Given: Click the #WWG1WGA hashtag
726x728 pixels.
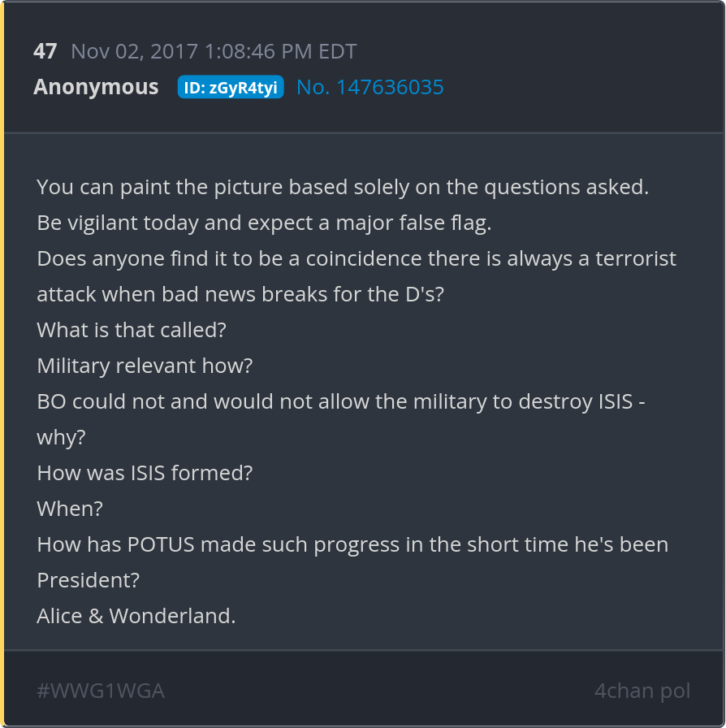Looking at the screenshot, I should tap(101, 691).
